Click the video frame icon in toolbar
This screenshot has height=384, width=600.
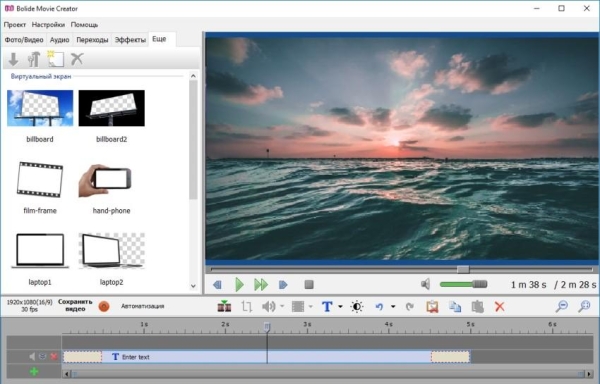298,306
